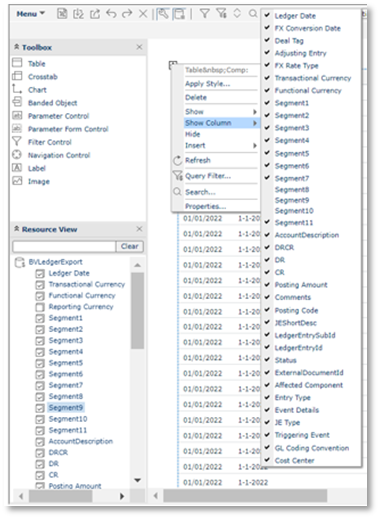This screenshot has width=379, height=518.
Task: Toggle the Resource View toolbar icon
Action: [179, 14]
